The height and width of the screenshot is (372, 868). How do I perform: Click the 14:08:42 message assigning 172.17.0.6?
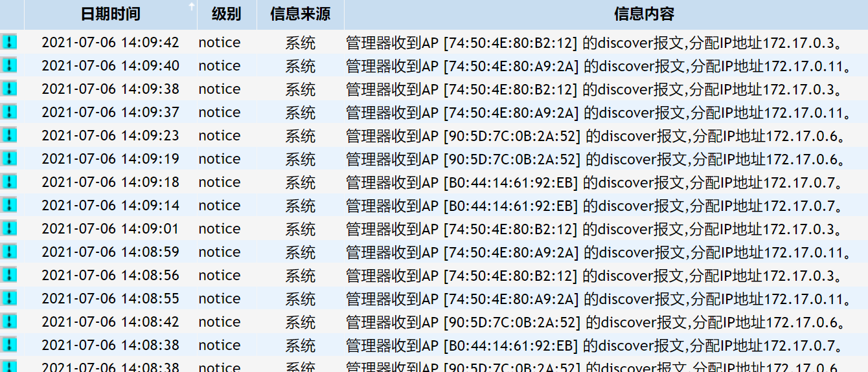596,323
